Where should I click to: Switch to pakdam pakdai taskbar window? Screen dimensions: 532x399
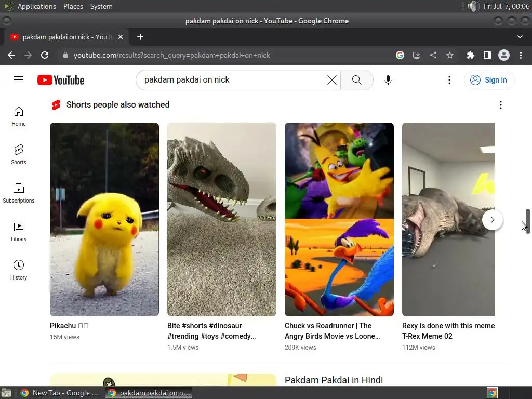click(148, 393)
